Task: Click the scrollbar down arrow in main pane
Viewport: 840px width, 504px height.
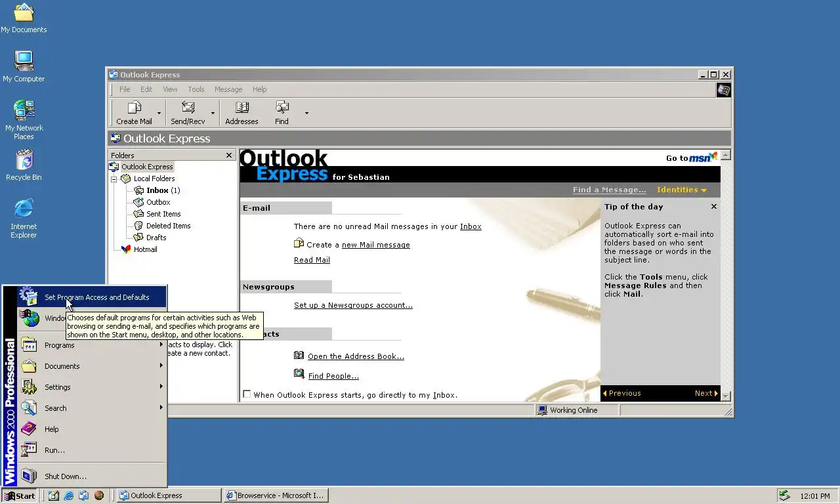Action: click(x=726, y=396)
